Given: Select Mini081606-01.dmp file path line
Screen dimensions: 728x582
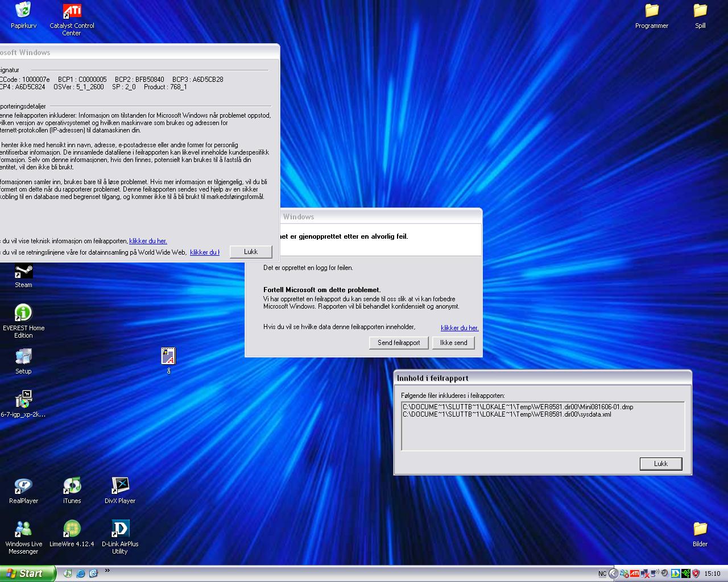Looking at the screenshot, I should coord(518,407).
